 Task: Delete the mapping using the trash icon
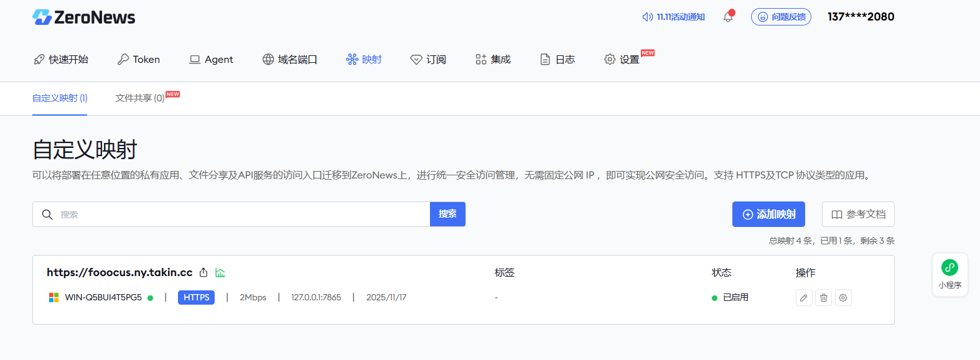[823, 298]
